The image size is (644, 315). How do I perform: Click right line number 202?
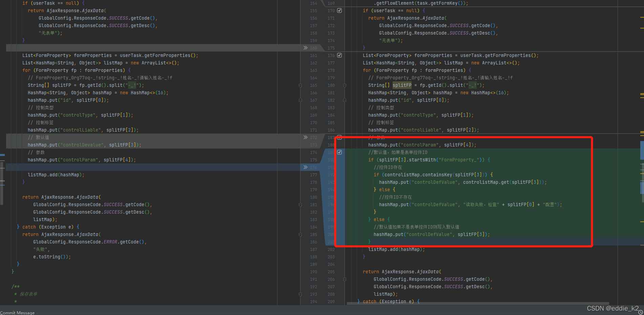(x=331, y=249)
